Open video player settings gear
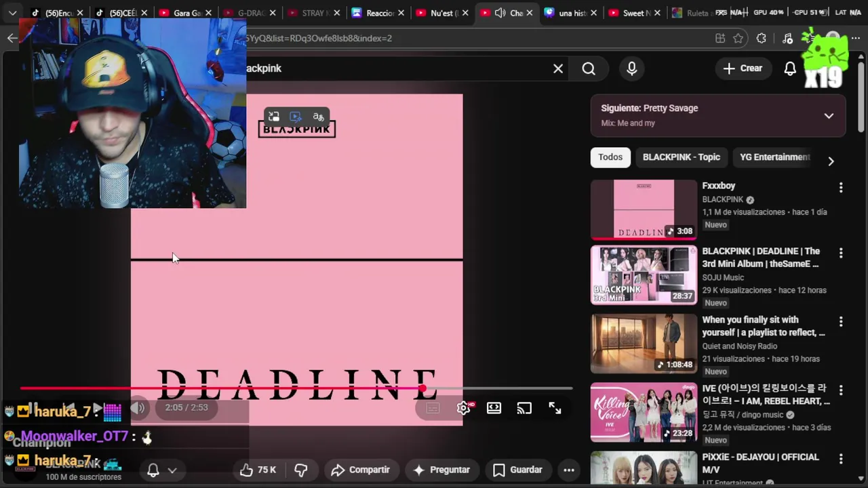 (464, 408)
